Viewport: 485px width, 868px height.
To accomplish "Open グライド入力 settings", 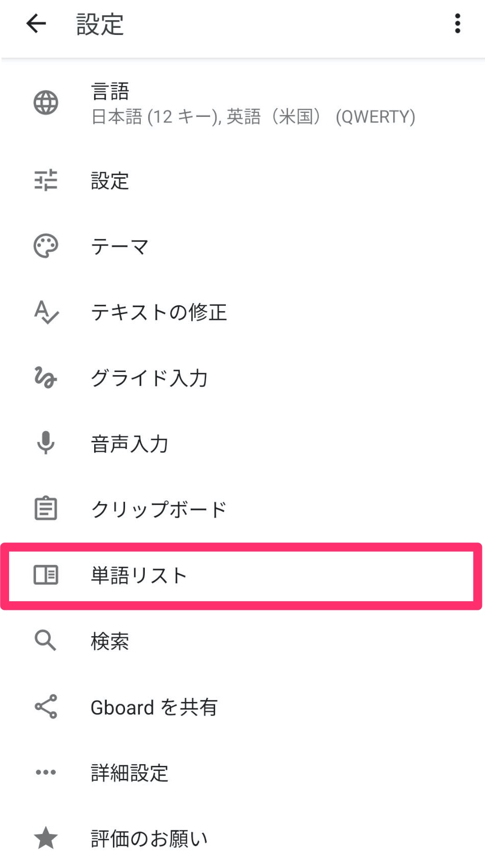I will (242, 378).
